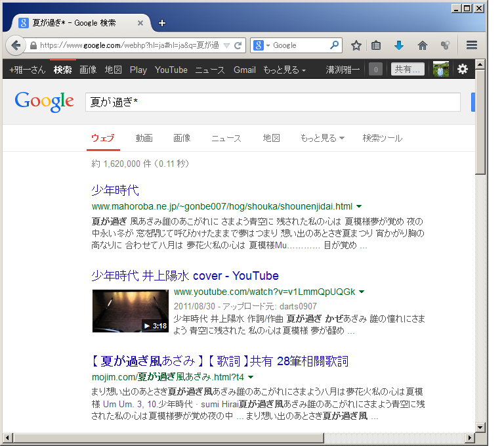The image size is (504, 446).
Task: Select the ウェブ search tab
Action: click(x=103, y=138)
